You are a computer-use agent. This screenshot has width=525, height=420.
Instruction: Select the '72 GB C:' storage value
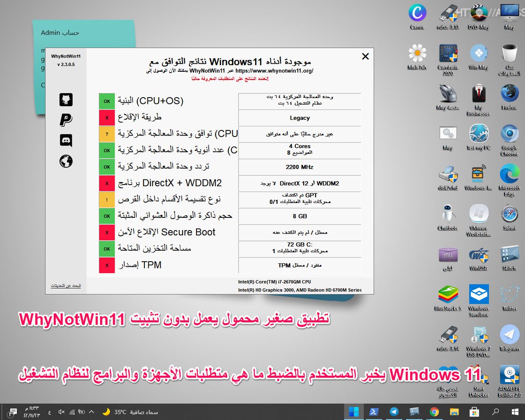click(x=300, y=245)
